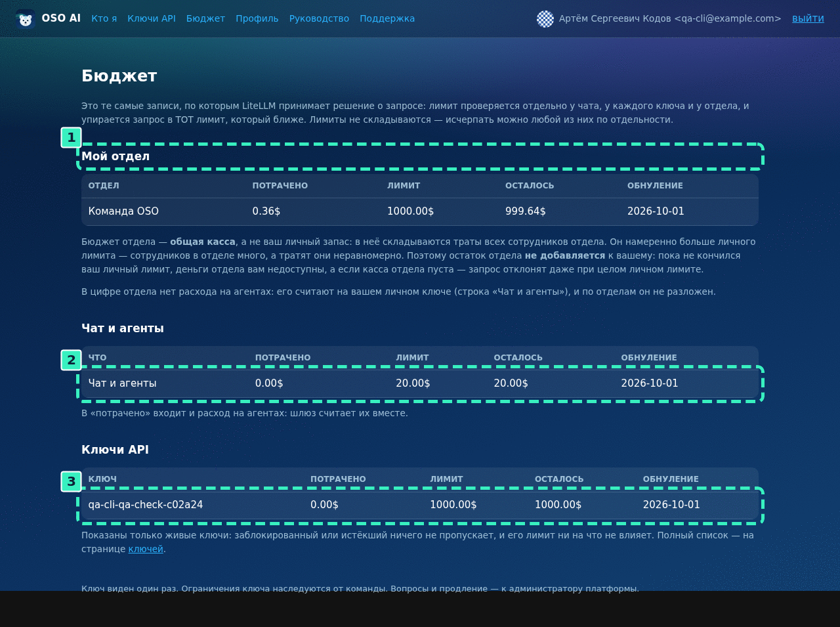Click the «ОТДЕЛ» column header
840x627 pixels.
click(104, 186)
